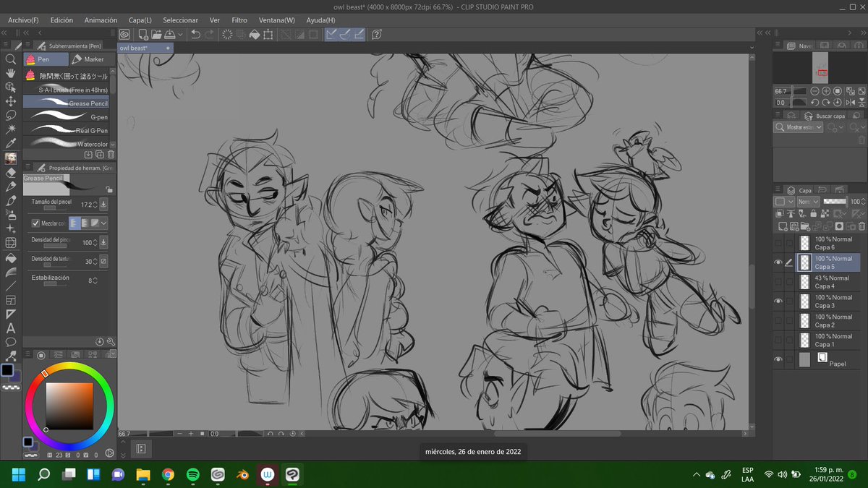Click Open file folder icon in command bar

coord(156,34)
